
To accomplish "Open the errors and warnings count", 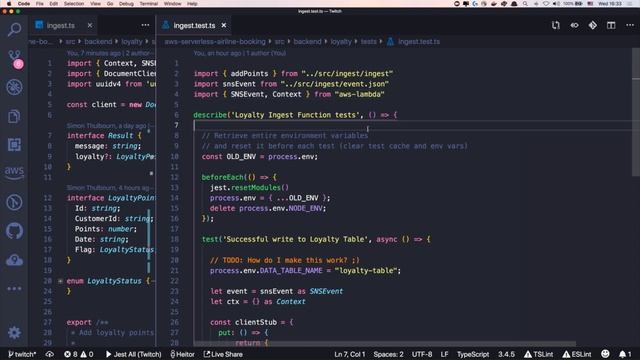I will [78, 354].
